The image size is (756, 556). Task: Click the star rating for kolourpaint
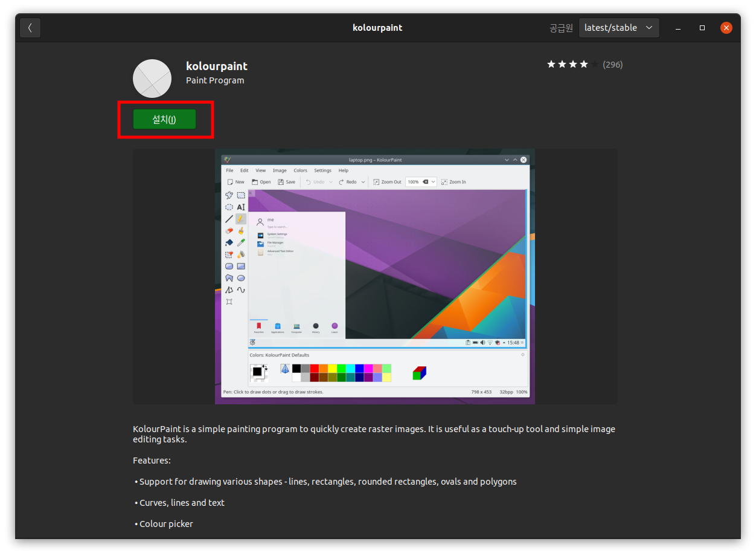pyautogui.click(x=572, y=64)
